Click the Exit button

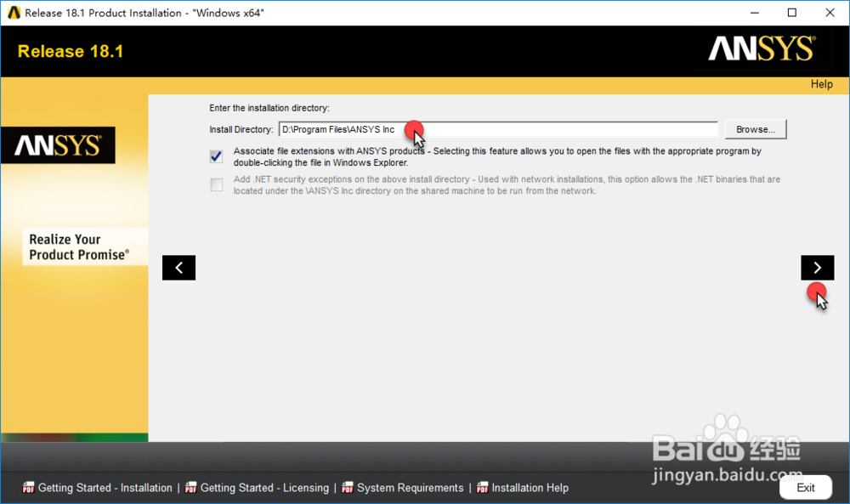point(806,488)
